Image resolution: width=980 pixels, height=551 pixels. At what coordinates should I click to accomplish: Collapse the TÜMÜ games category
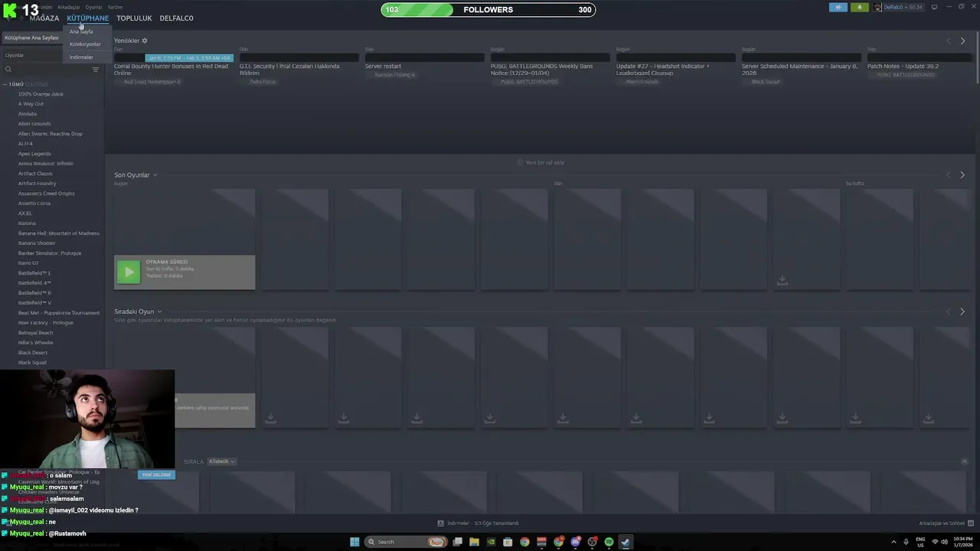click(6, 84)
